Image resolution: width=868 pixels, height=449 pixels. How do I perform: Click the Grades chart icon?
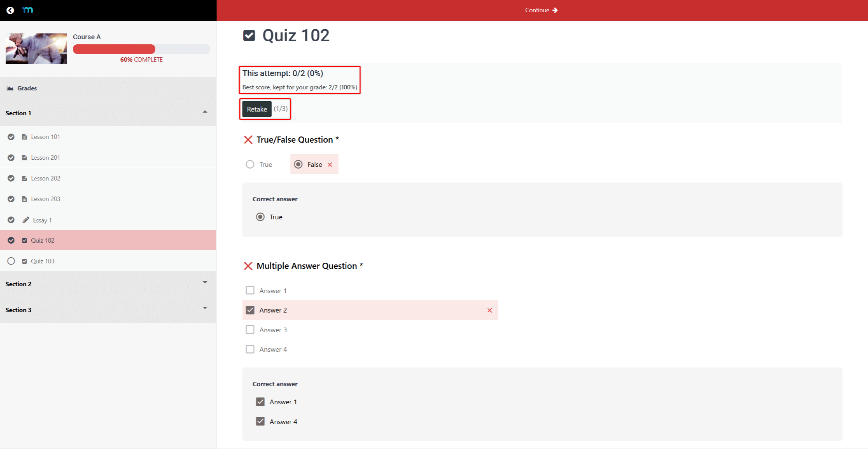pos(10,88)
